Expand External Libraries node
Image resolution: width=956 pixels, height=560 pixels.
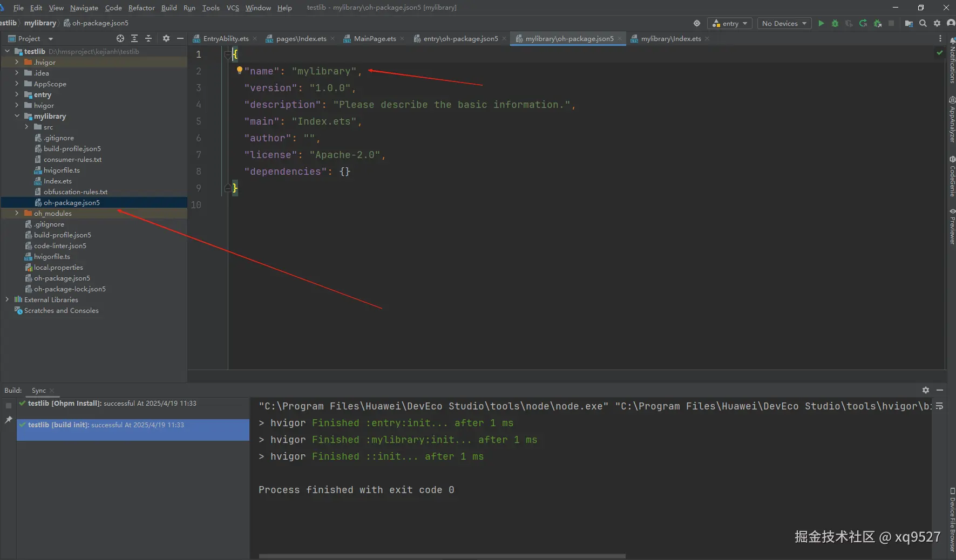(8, 299)
